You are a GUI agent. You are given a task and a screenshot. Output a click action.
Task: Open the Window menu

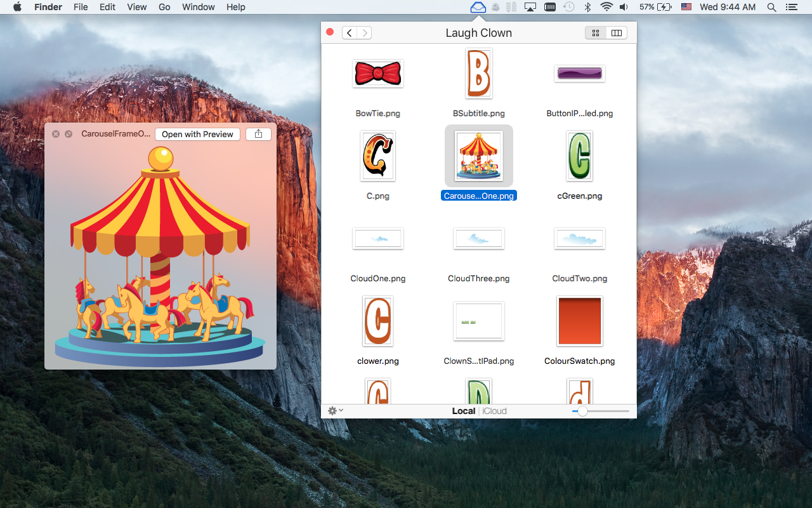click(199, 7)
